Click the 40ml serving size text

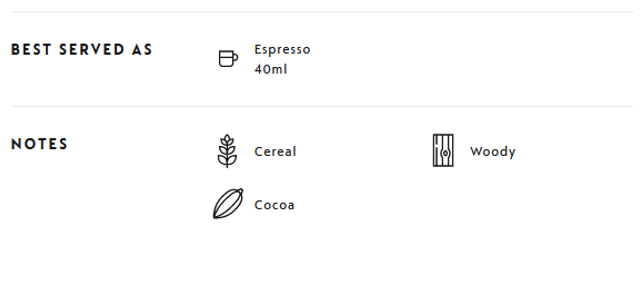pyautogui.click(x=270, y=69)
